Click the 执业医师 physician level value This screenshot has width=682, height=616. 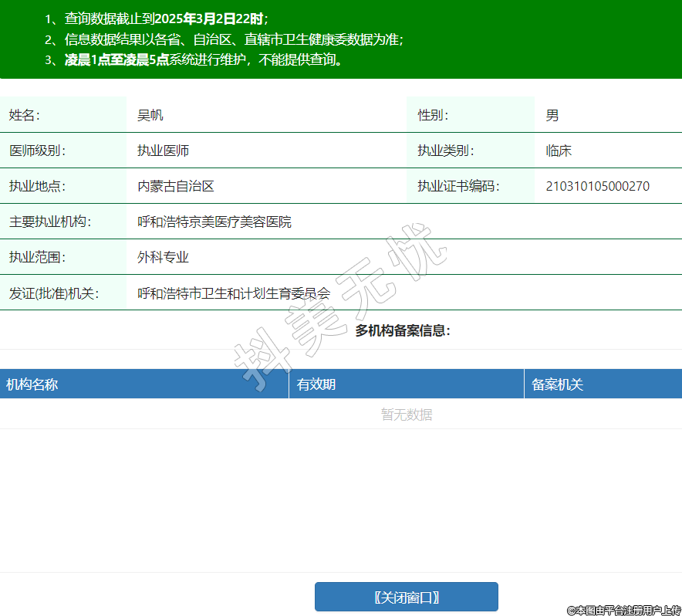click(x=163, y=151)
